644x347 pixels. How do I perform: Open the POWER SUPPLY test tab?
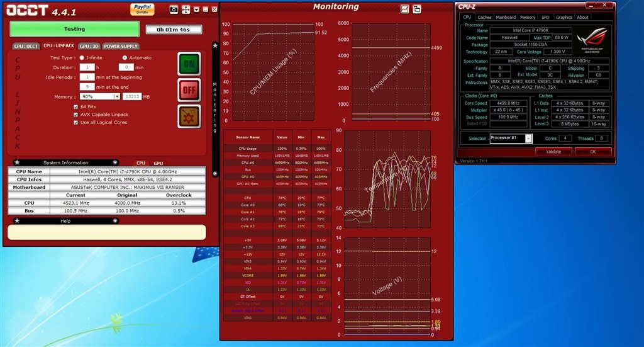(120, 46)
